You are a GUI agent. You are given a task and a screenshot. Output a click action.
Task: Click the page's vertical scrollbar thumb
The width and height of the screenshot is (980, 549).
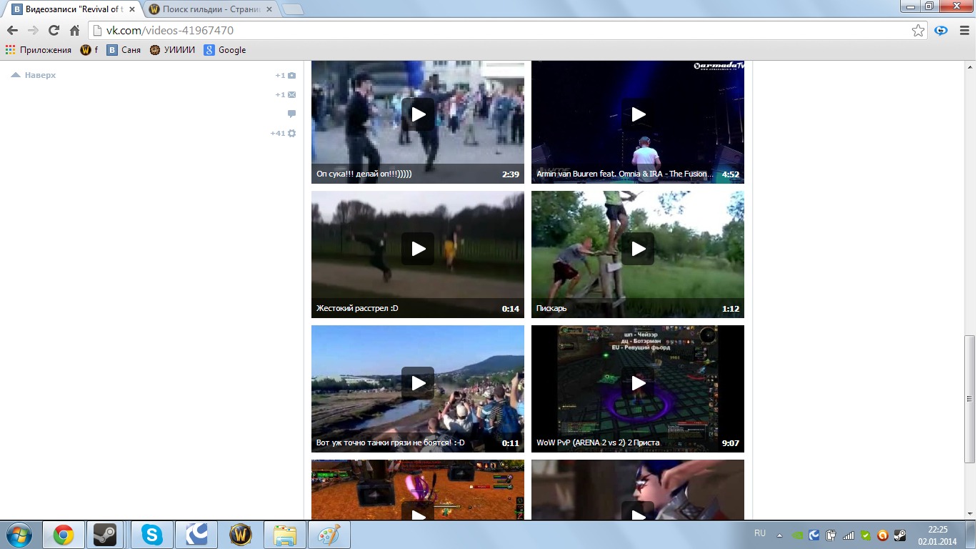pos(969,399)
